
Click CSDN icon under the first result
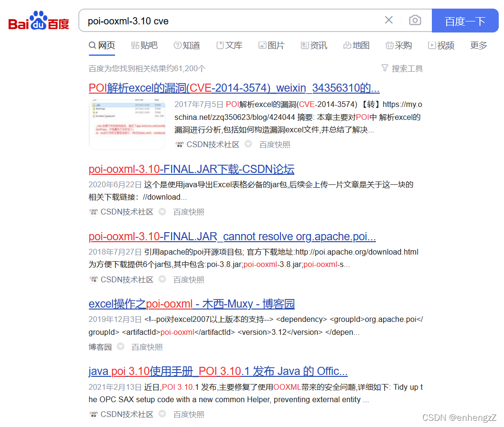click(179, 145)
